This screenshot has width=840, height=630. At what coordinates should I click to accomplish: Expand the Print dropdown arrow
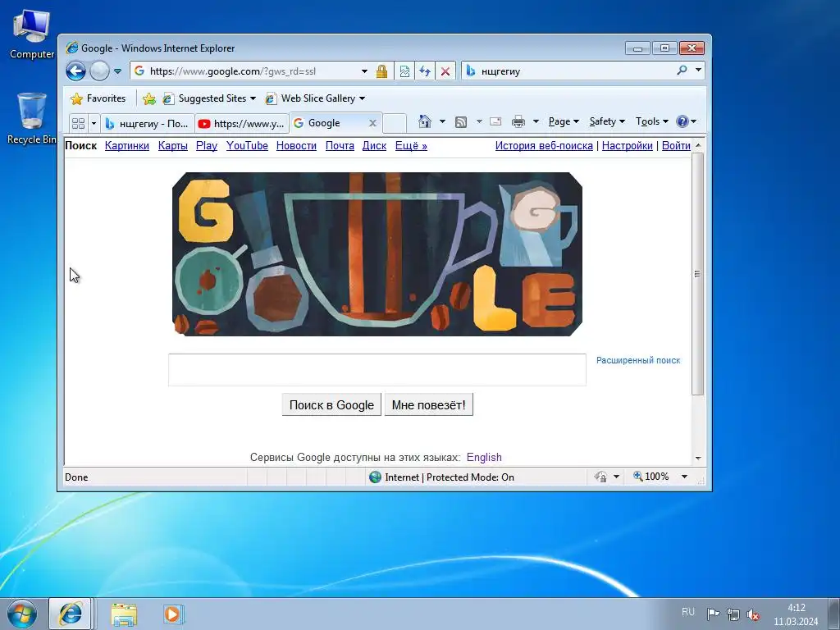[536, 121]
